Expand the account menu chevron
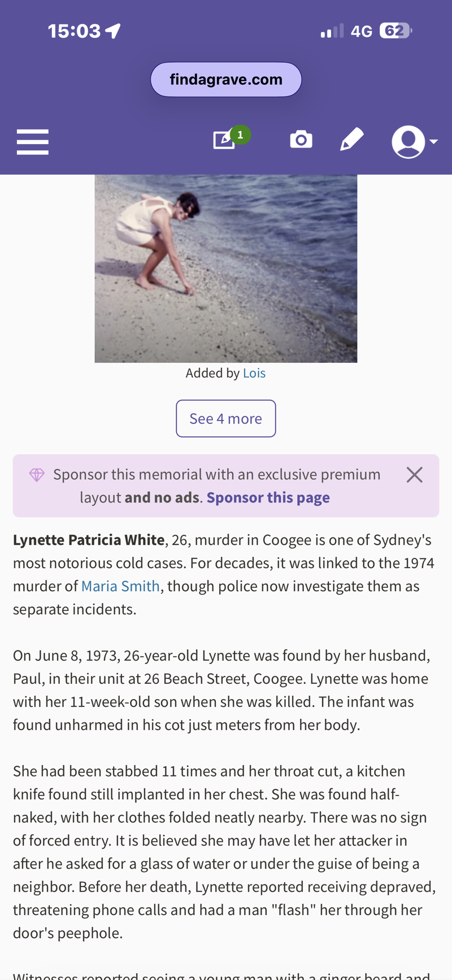This screenshot has width=452, height=980. [x=433, y=142]
